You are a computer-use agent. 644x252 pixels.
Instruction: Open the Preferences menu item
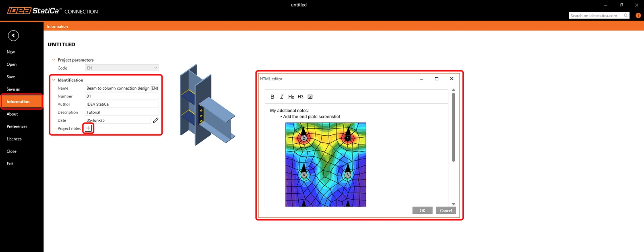(x=17, y=126)
